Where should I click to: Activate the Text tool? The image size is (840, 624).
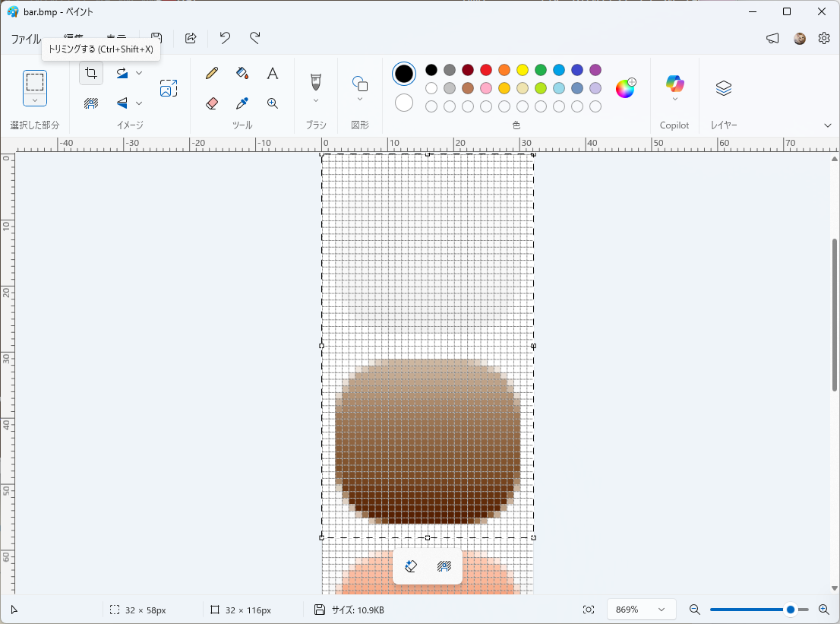click(x=273, y=73)
